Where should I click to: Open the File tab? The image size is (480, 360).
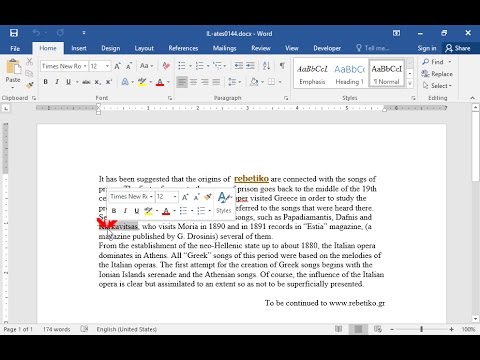pos(15,48)
